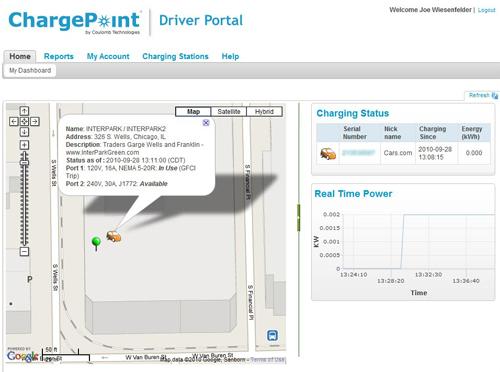Screen dimensions: 500x372
Task: Click the blue bus transit icon
Action: click(x=272, y=335)
